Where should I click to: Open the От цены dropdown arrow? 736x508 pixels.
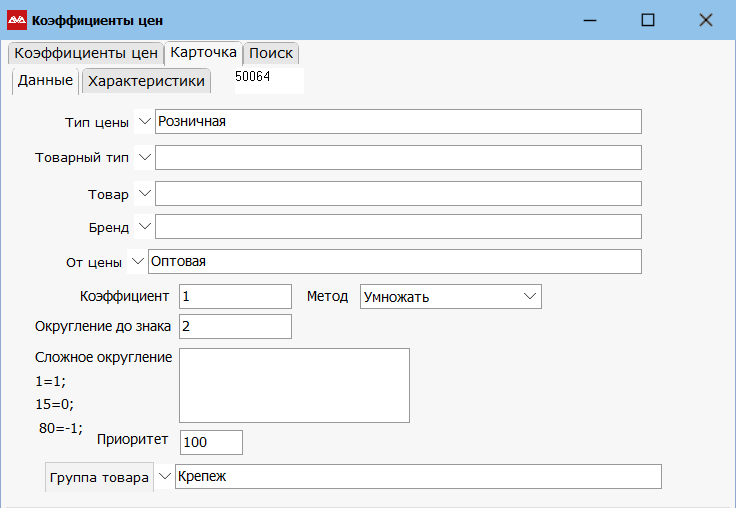click(136, 261)
